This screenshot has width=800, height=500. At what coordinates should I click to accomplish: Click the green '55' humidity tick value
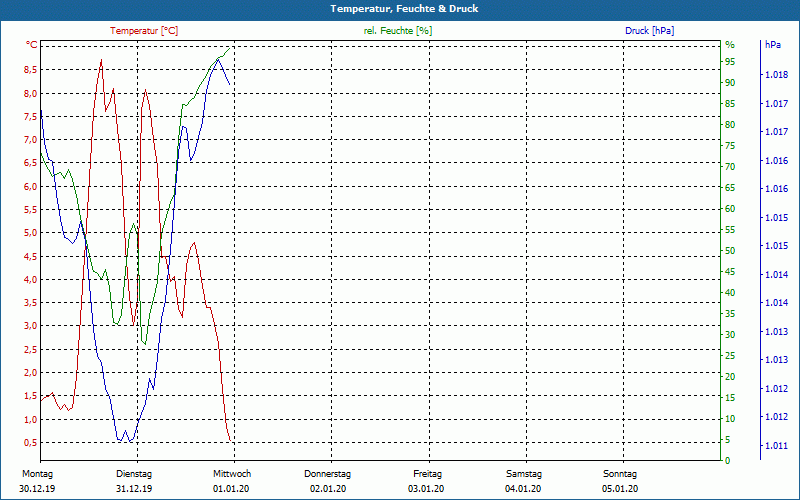tap(730, 230)
